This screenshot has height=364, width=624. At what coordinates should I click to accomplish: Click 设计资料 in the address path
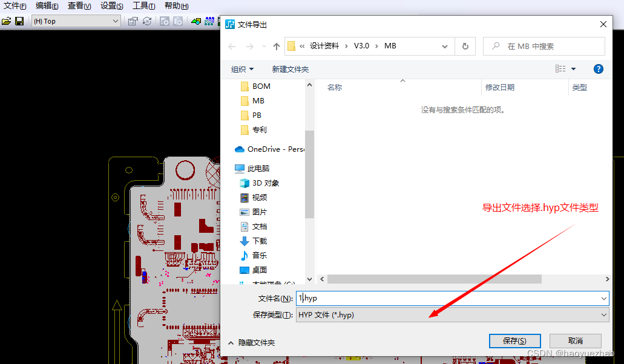tap(324, 46)
